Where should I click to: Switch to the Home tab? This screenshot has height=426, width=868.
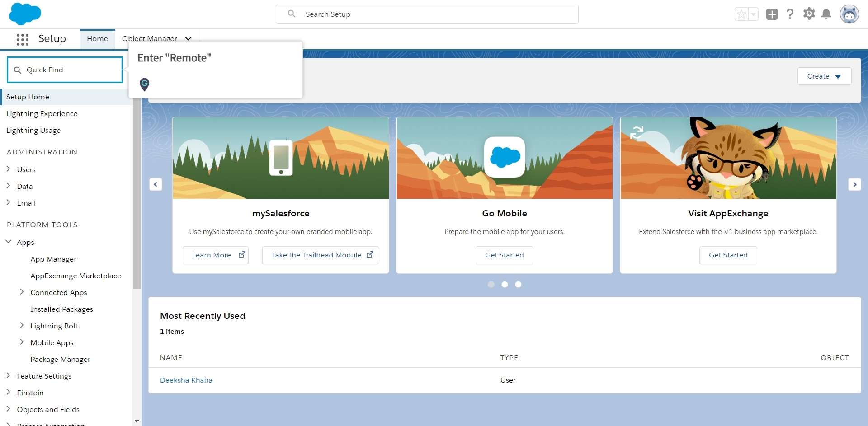point(97,39)
